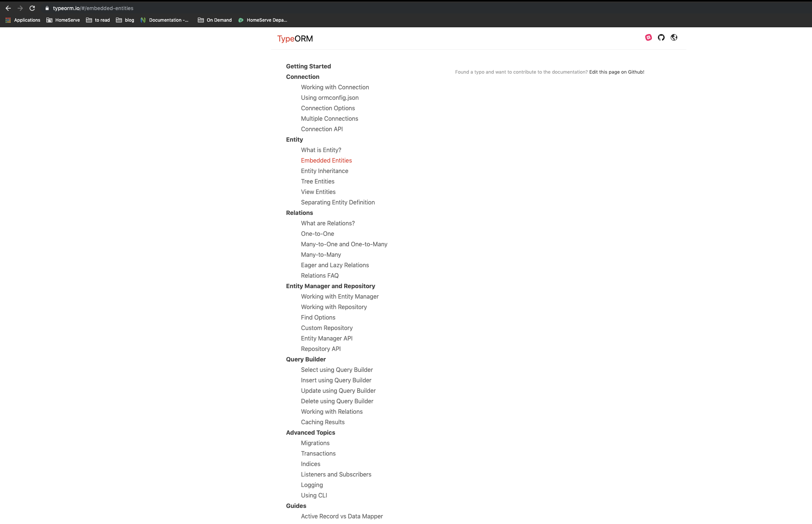Click the TypeORM logo

[295, 38]
